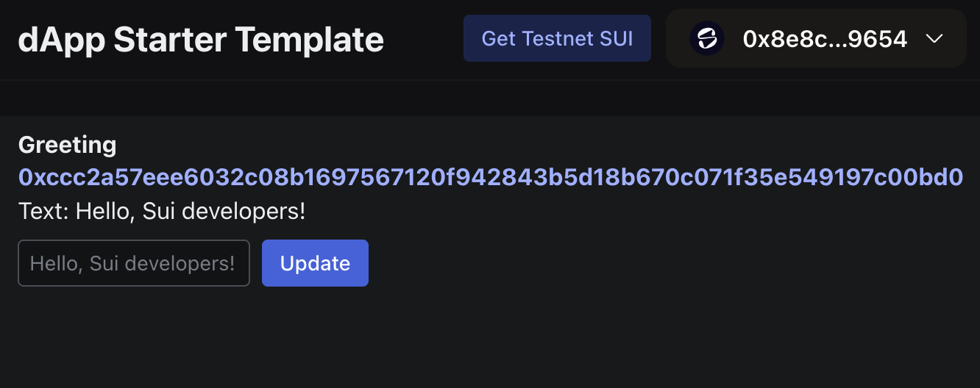Expand the wallet account chevron arrow
This screenshot has height=388, width=980.
934,38
